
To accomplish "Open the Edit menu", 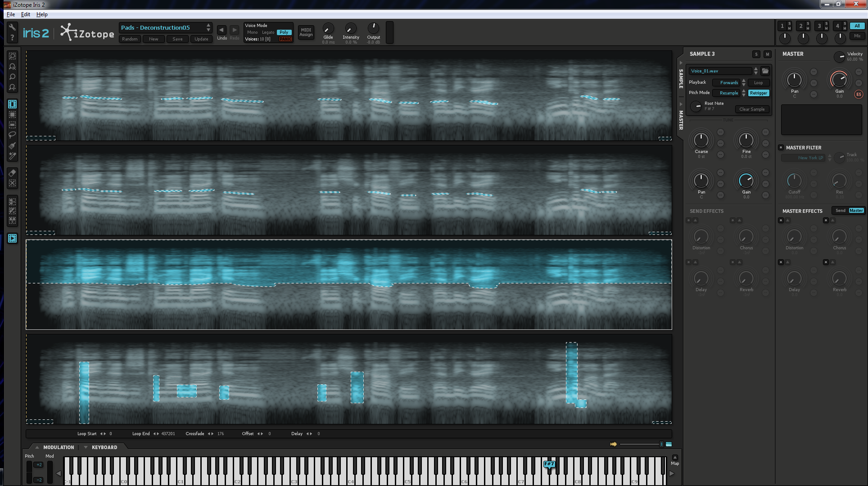I will tap(26, 14).
